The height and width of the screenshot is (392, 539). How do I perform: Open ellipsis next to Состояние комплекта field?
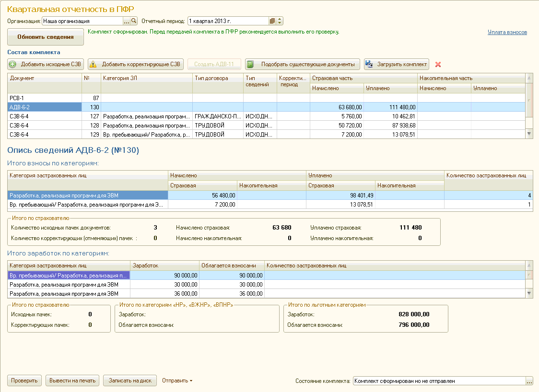pyautogui.click(x=529, y=381)
